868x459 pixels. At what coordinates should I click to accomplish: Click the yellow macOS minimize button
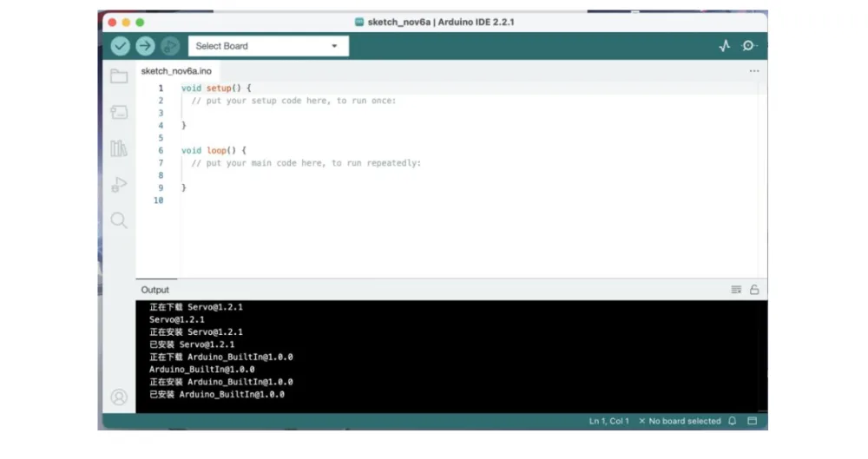(x=126, y=23)
